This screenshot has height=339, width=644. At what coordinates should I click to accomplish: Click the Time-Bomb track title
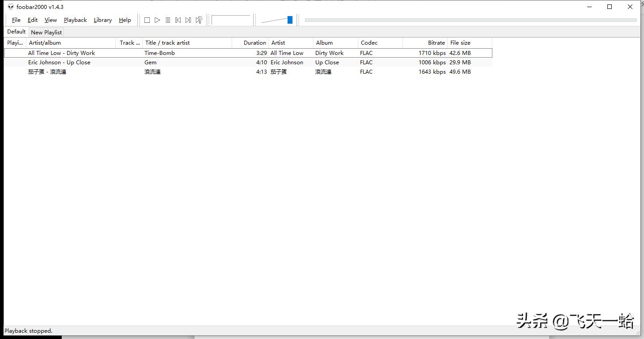pyautogui.click(x=160, y=53)
